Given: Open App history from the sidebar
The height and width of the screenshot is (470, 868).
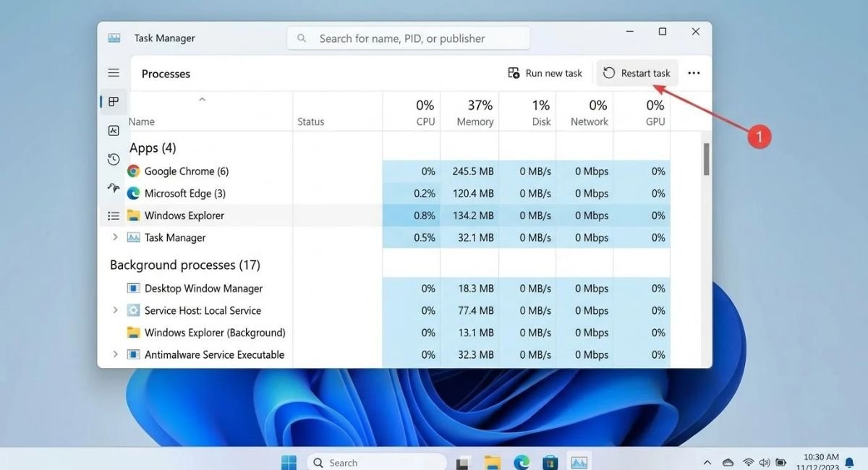Looking at the screenshot, I should pyautogui.click(x=114, y=159).
